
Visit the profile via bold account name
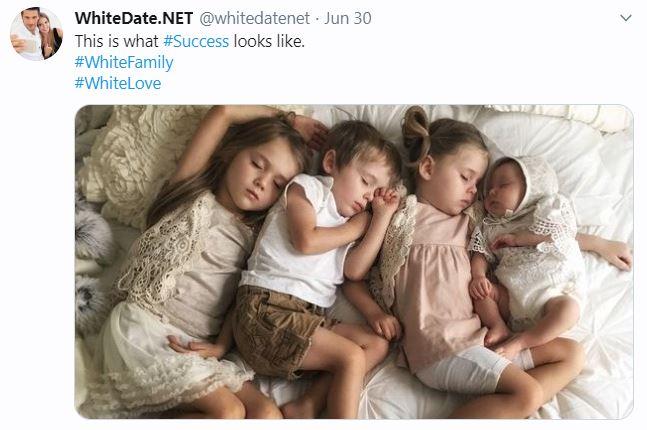click(x=134, y=18)
